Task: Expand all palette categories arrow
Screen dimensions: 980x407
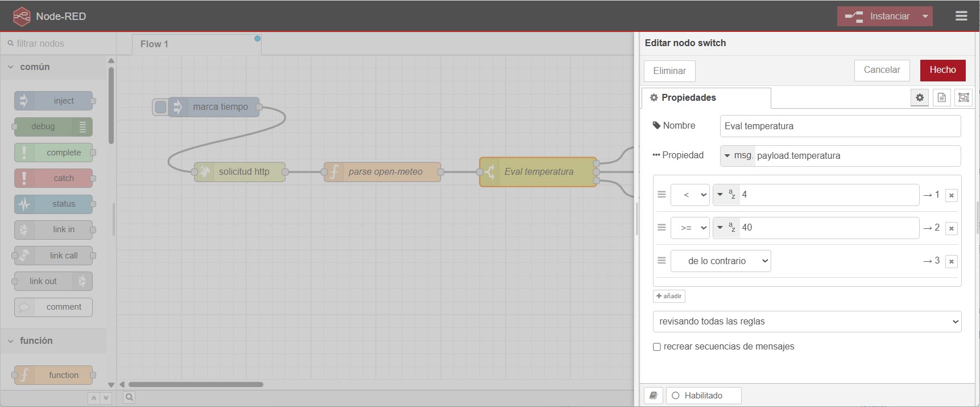Action: (x=105, y=398)
